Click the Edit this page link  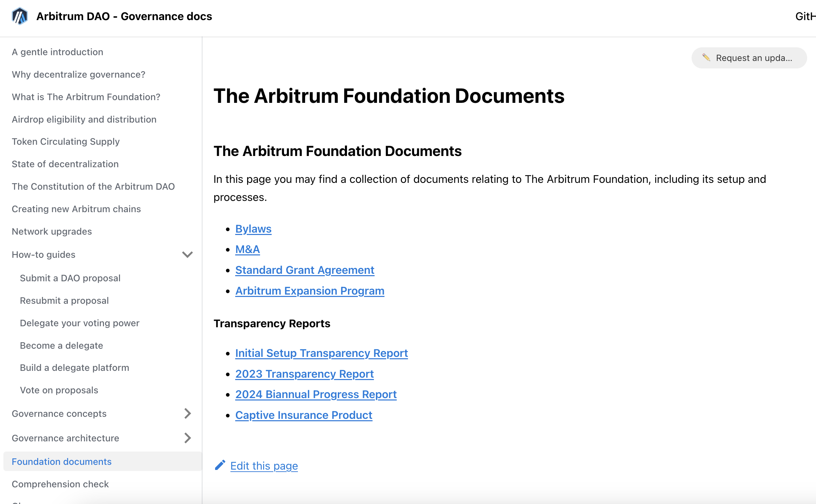[x=264, y=466]
